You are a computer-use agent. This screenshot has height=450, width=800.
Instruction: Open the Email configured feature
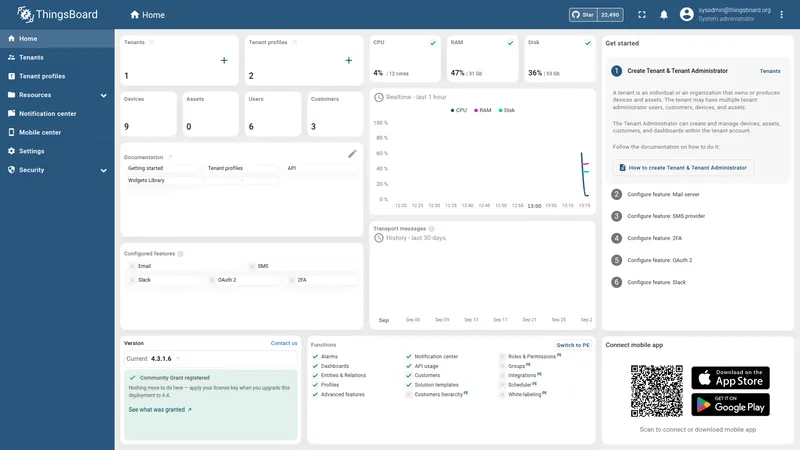(184, 266)
